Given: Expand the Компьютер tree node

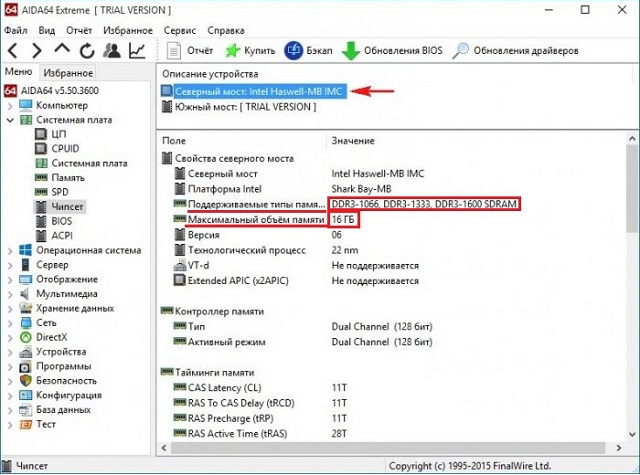Looking at the screenshot, I should 10,106.
